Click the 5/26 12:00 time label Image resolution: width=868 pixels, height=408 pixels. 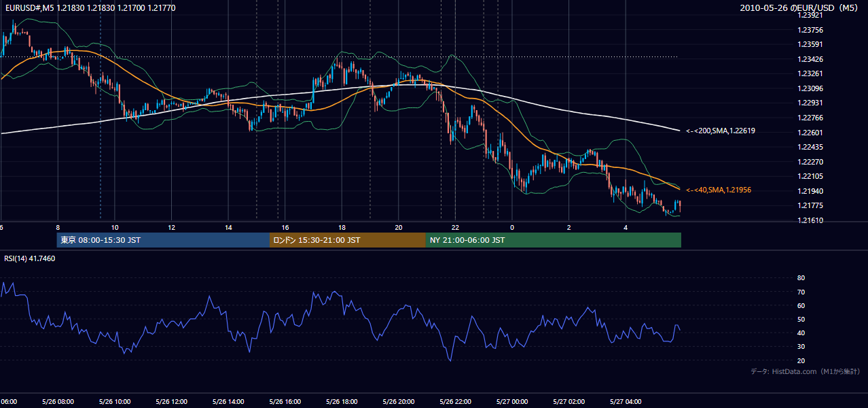pyautogui.click(x=171, y=401)
